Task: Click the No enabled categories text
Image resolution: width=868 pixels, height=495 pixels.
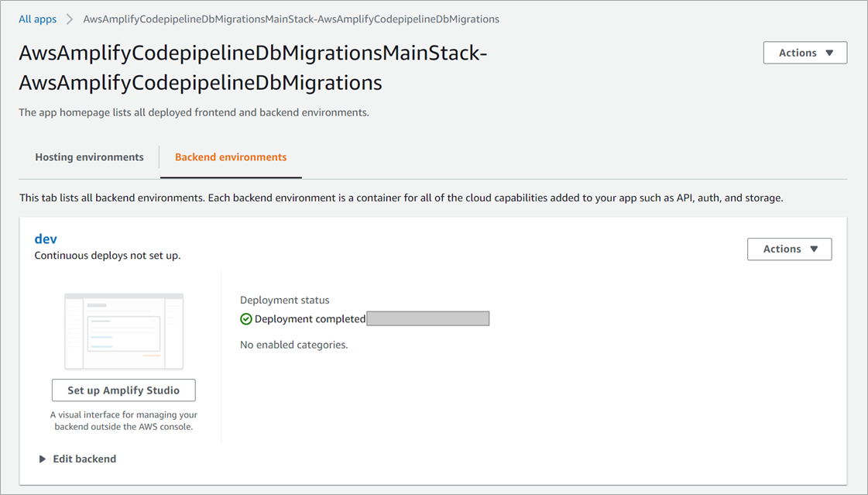Action: (293, 345)
